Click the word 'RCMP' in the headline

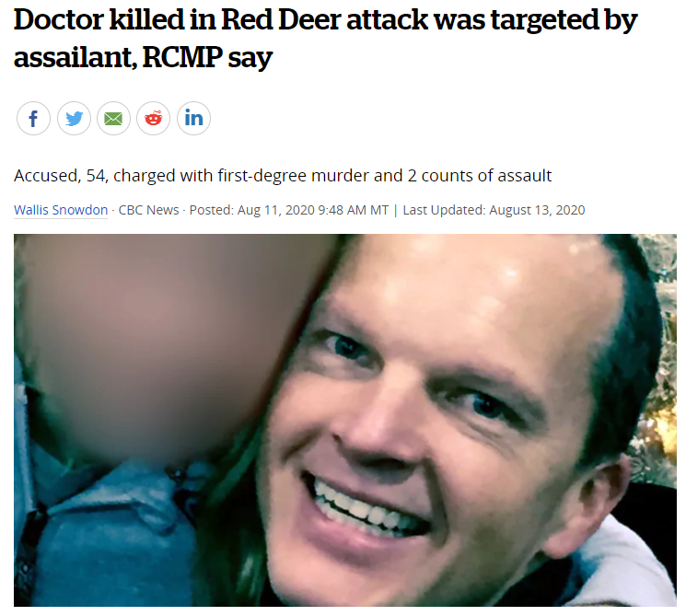(182, 57)
